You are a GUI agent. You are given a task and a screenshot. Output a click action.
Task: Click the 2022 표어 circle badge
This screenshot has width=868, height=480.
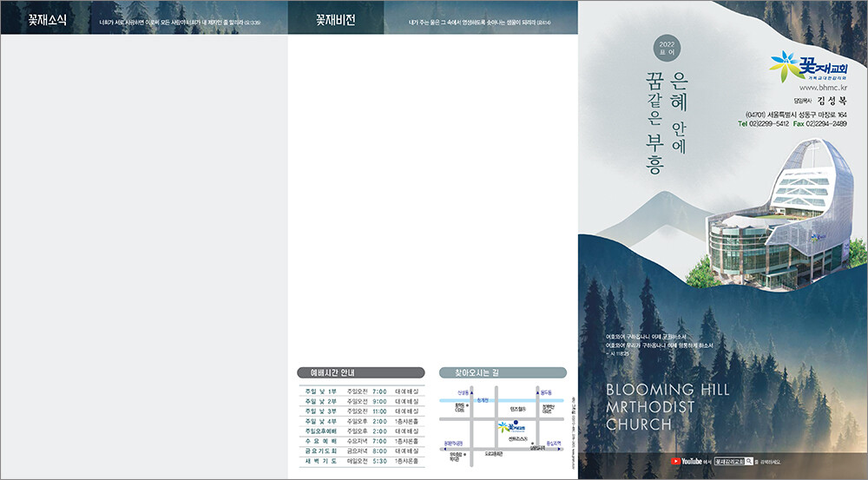click(x=667, y=48)
